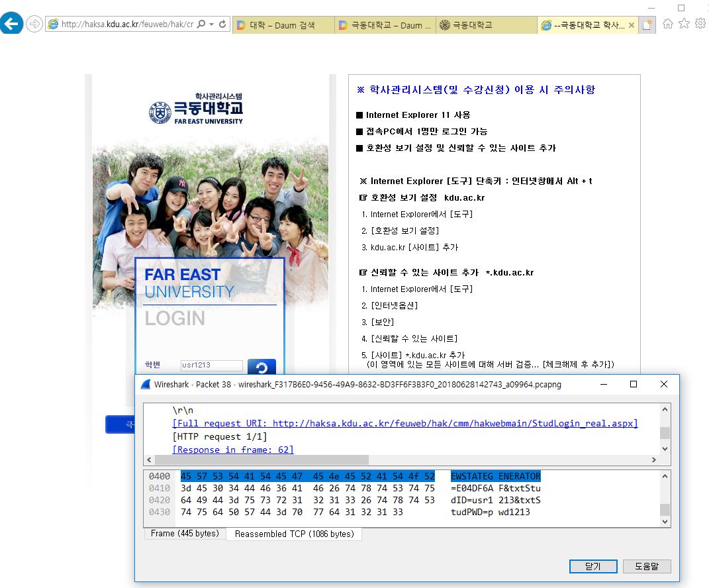Refresh the page using the reload icon

click(222, 24)
